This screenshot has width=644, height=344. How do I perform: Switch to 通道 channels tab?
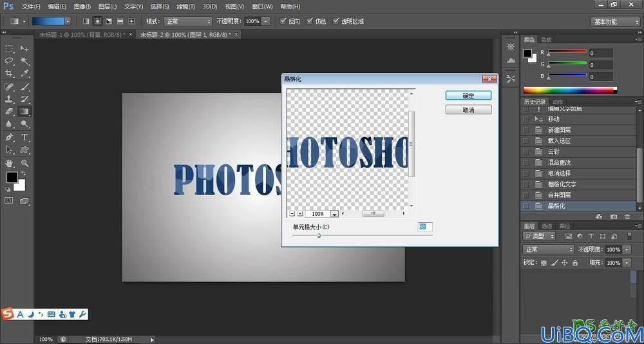click(547, 225)
